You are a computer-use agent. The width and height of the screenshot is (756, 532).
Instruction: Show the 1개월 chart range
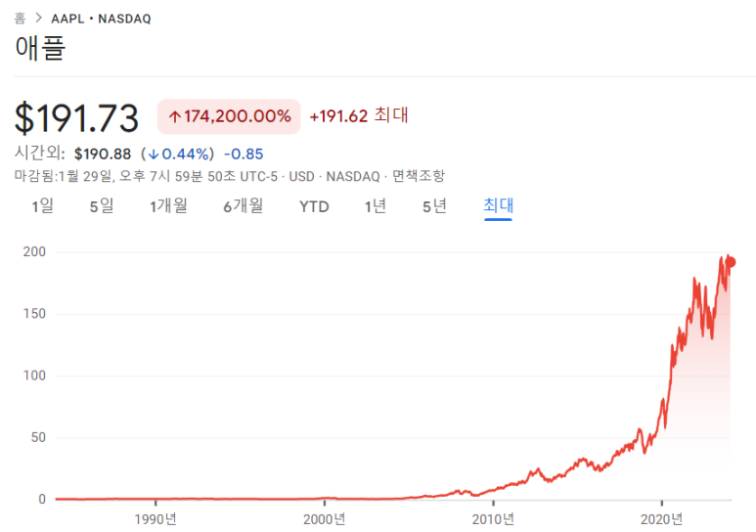click(168, 206)
